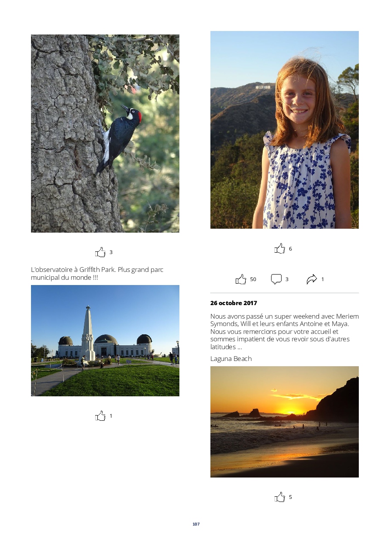Click the like count 5 under the sunset photo
Screen dimensions: 392x536
coord(290,497)
